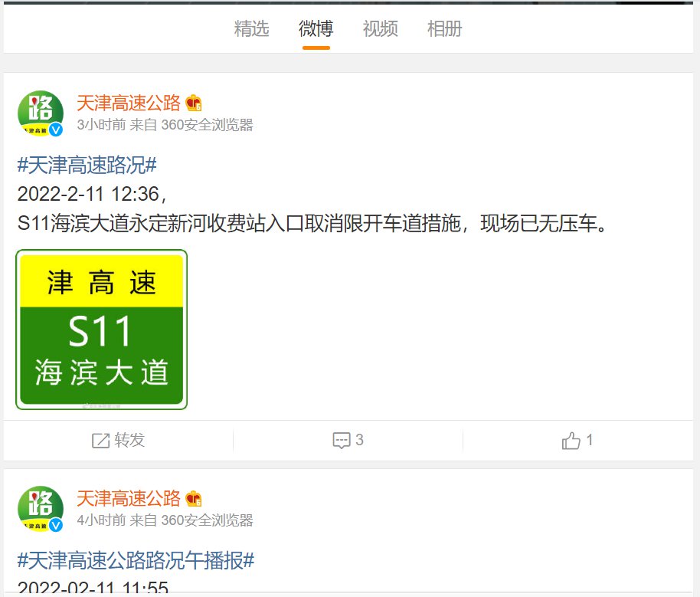Open the #天津高速公路路况午播报# hashtag
This screenshot has width=700, height=597.
pyautogui.click(x=136, y=561)
